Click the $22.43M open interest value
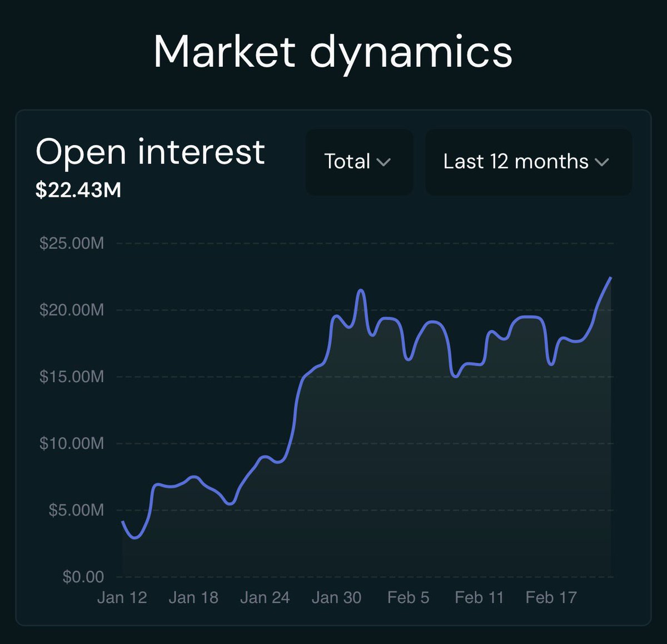 (x=78, y=190)
